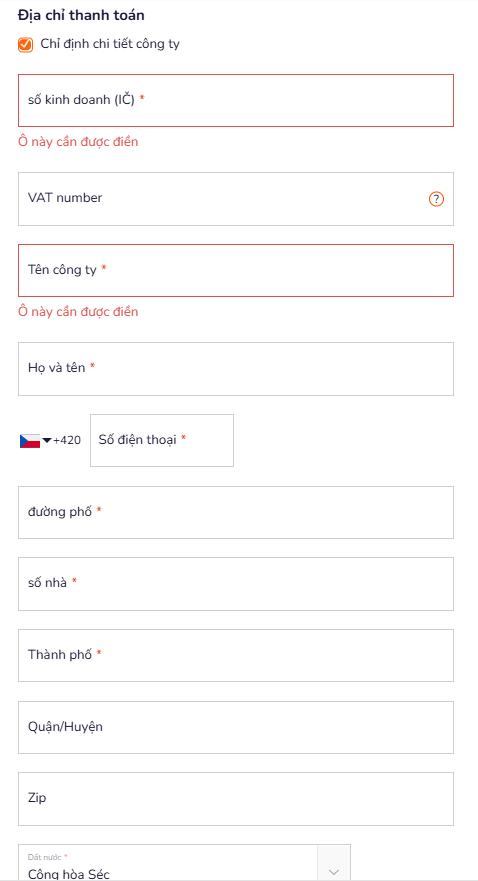
Task: Click the Czech flag icon
Action: pos(30,440)
